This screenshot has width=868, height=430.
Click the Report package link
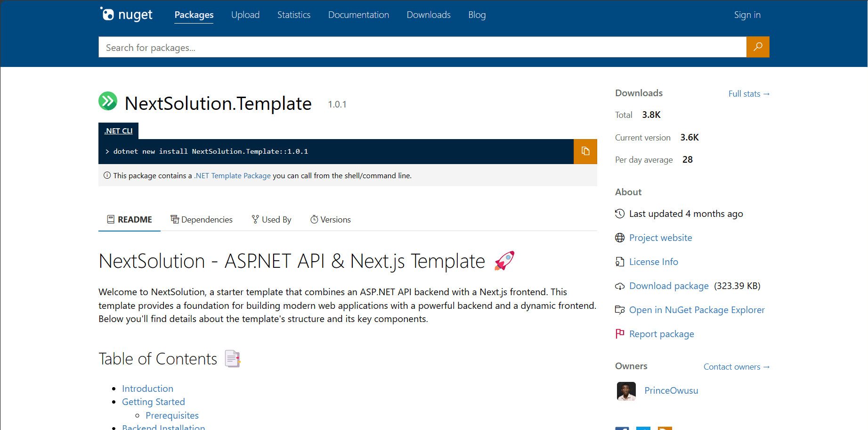point(662,334)
